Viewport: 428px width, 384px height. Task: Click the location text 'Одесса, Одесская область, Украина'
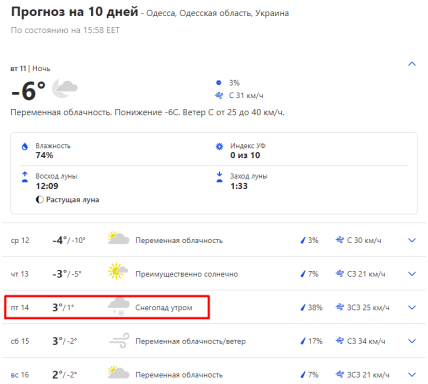pos(218,13)
